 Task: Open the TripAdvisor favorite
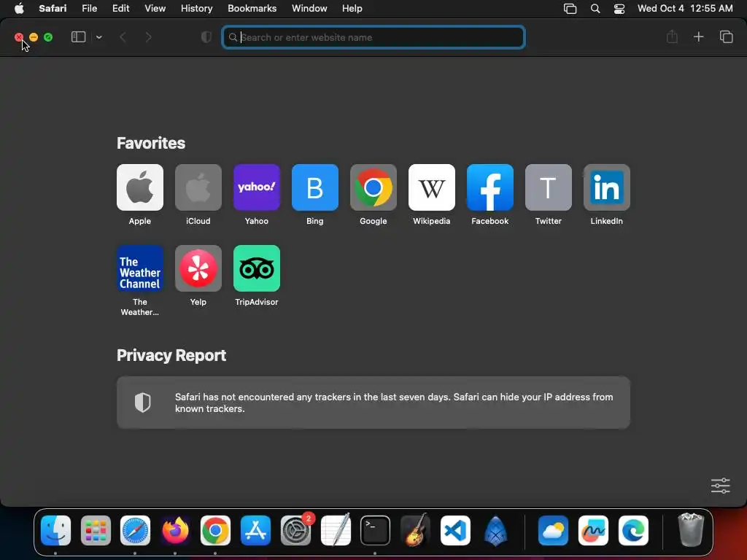point(256,268)
